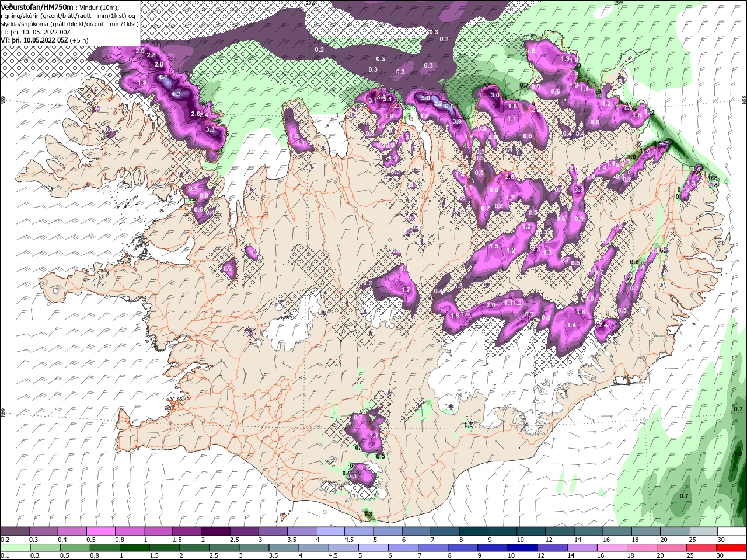The height and width of the screenshot is (560, 747).
Task: Select the darkest purple swatch in top legend row
Action: click(215, 531)
